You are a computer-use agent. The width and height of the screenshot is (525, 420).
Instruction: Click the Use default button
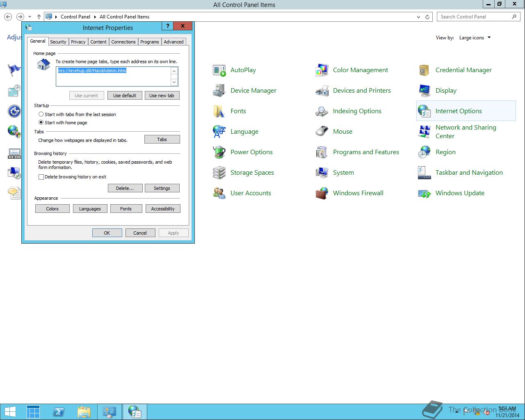(125, 96)
